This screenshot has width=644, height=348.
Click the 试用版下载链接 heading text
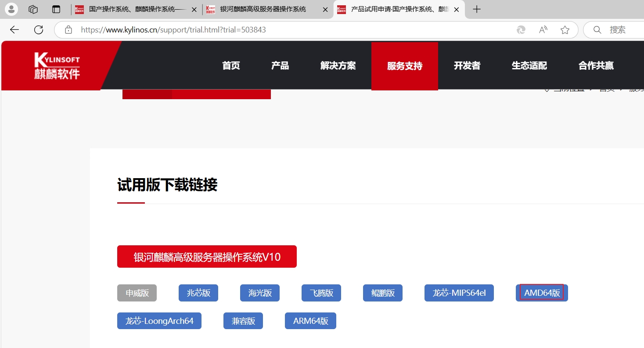(x=167, y=185)
